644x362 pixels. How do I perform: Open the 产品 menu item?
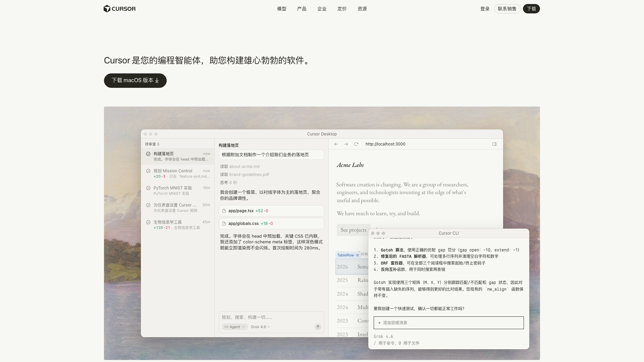click(302, 9)
